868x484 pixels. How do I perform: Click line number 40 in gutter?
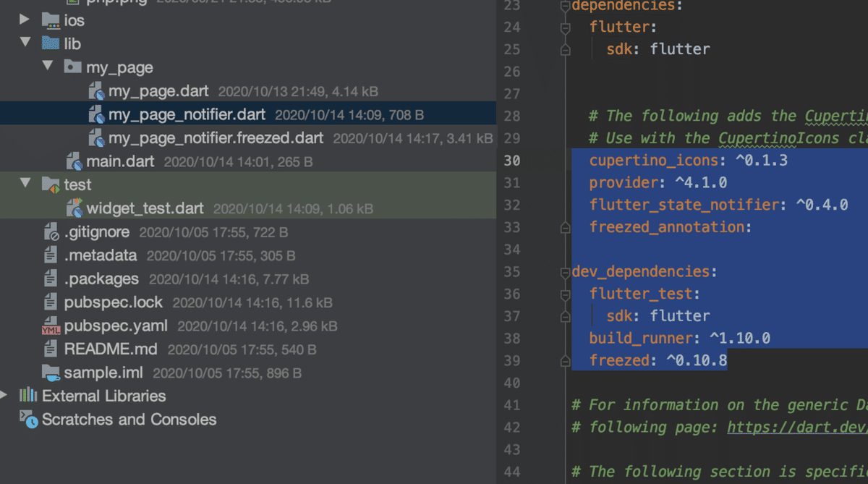pos(511,383)
